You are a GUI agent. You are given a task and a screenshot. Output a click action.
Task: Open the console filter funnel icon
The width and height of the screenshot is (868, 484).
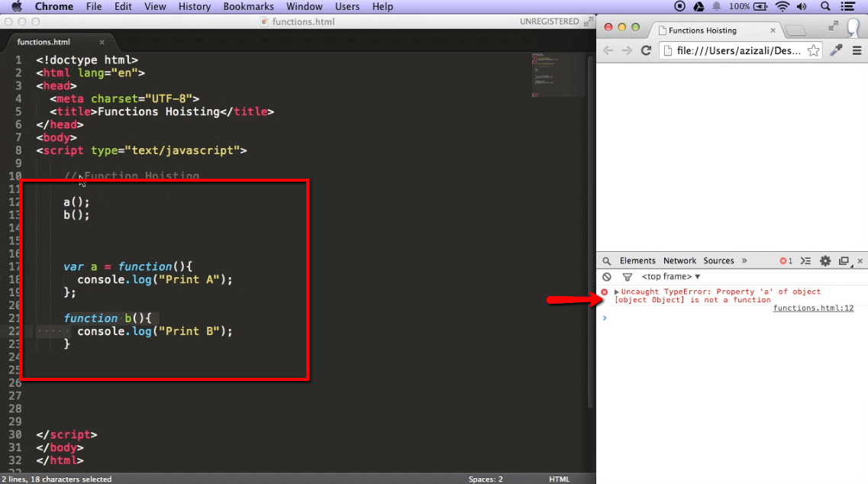(628, 276)
